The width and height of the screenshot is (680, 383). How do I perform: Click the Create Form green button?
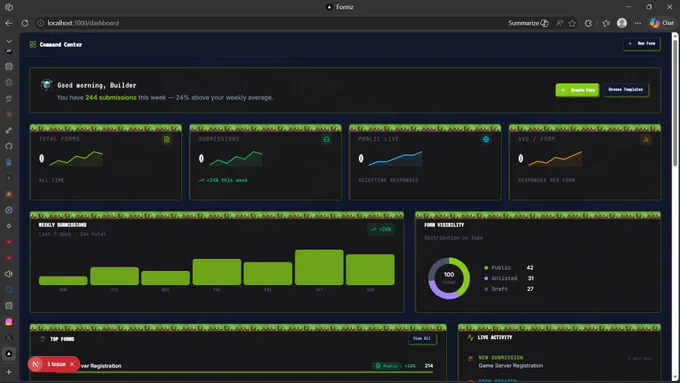[x=577, y=90]
